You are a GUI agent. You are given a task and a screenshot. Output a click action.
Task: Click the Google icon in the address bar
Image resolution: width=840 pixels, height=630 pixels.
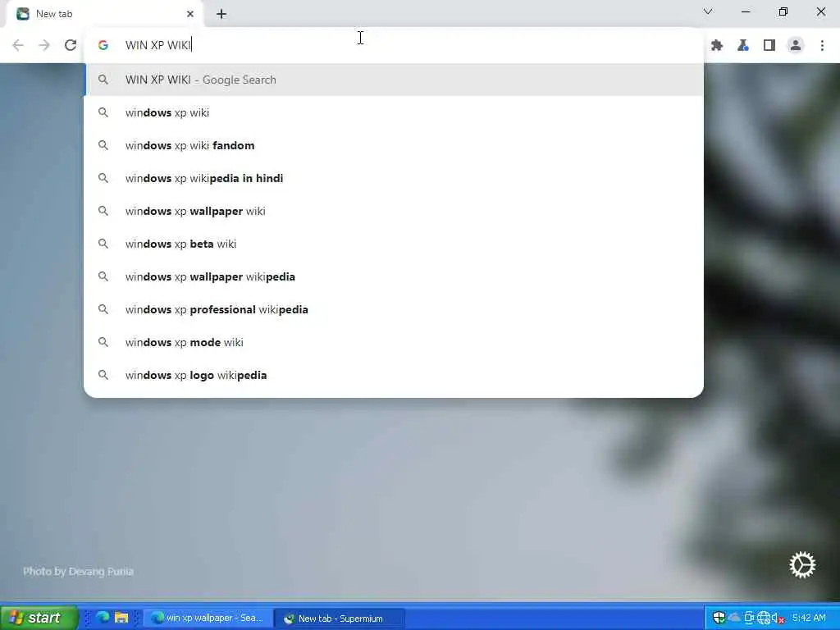[103, 45]
